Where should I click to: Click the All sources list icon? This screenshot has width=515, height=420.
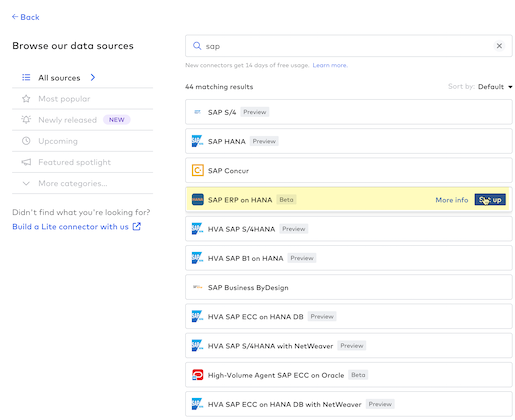tap(26, 78)
